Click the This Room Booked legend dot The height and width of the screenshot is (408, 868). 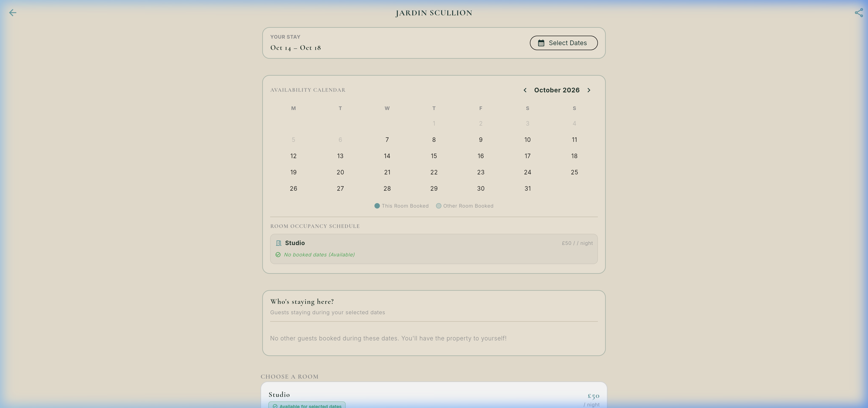point(377,206)
